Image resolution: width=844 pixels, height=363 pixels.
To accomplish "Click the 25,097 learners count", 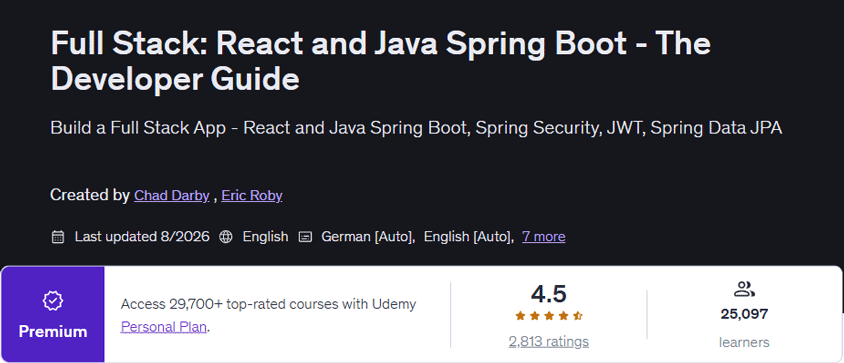I will 744,314.
